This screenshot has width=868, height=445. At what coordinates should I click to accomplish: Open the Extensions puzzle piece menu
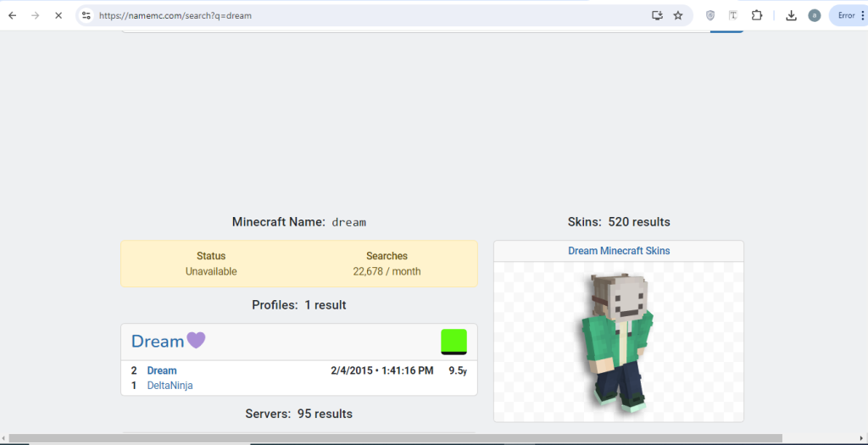[757, 15]
